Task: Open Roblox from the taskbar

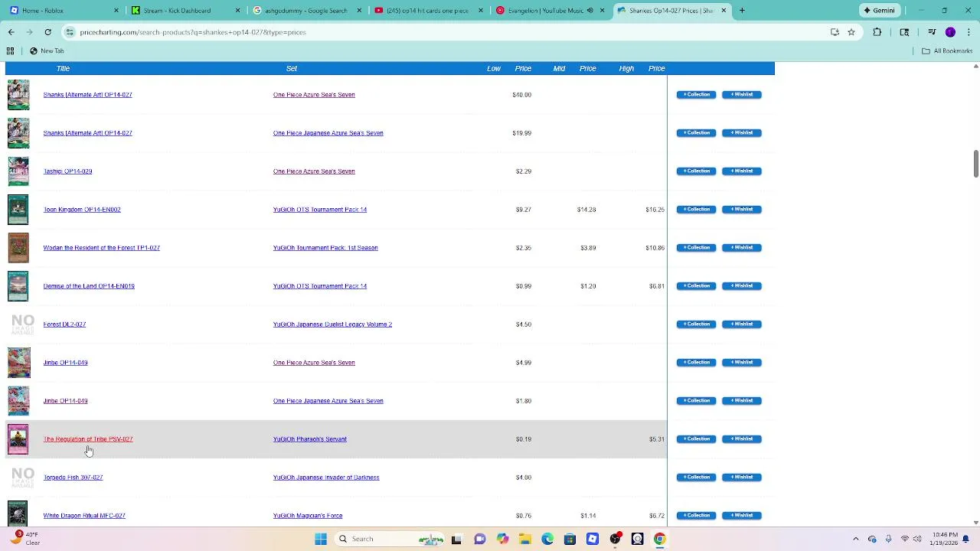Action: [x=593, y=539]
